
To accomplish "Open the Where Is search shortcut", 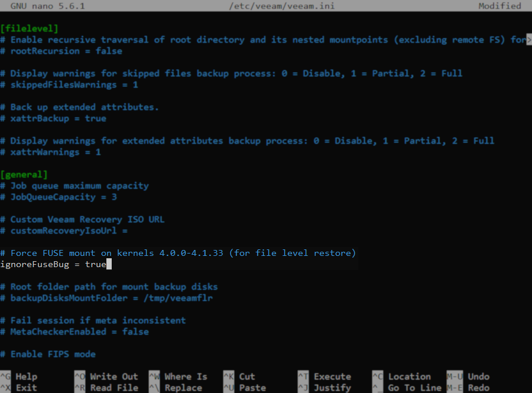I will 178,376.
